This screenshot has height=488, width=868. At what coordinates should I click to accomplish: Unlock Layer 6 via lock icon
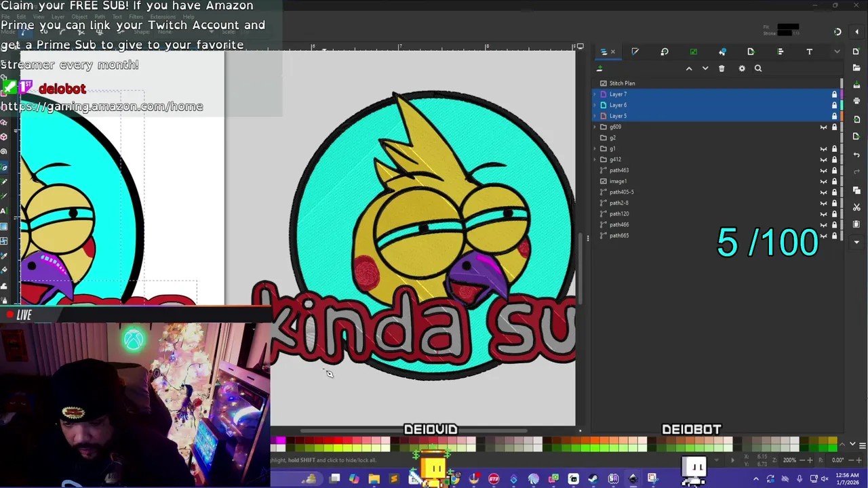(x=834, y=105)
